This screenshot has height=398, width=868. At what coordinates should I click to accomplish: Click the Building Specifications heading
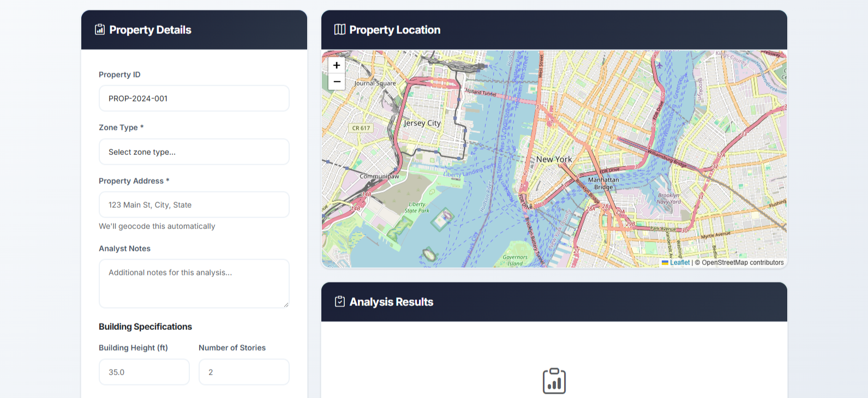point(145,327)
